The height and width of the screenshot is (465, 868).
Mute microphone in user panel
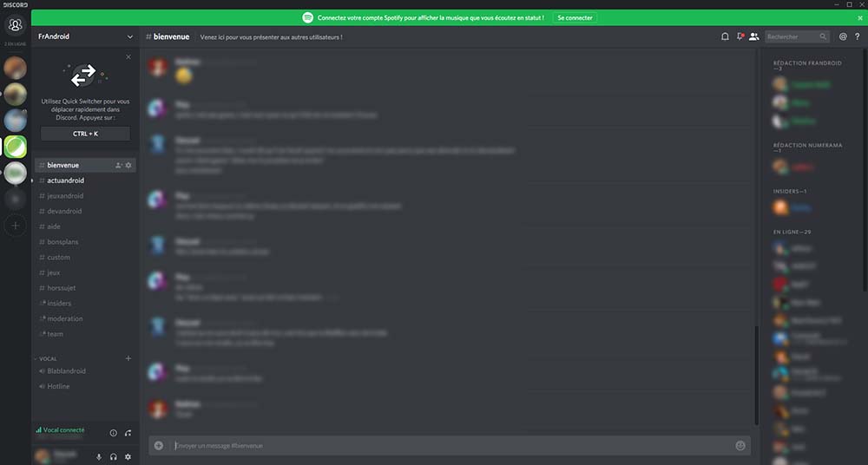99,456
